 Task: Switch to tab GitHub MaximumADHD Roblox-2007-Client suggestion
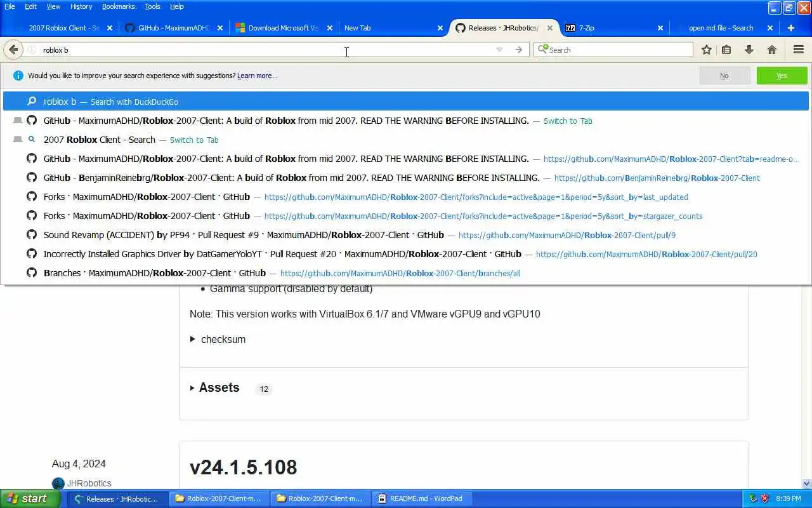(x=406, y=121)
